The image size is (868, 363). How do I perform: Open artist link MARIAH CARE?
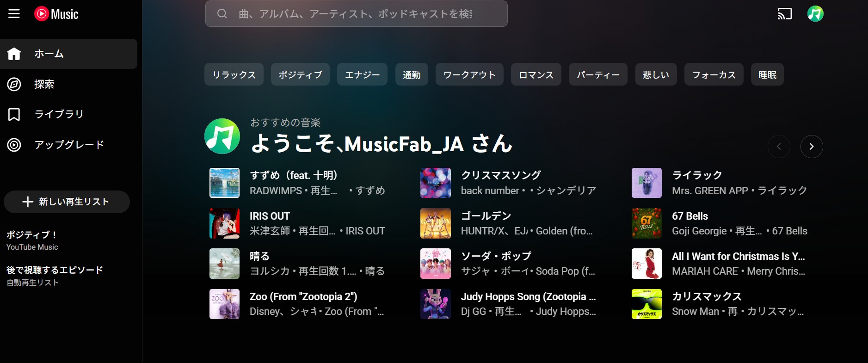coord(705,271)
